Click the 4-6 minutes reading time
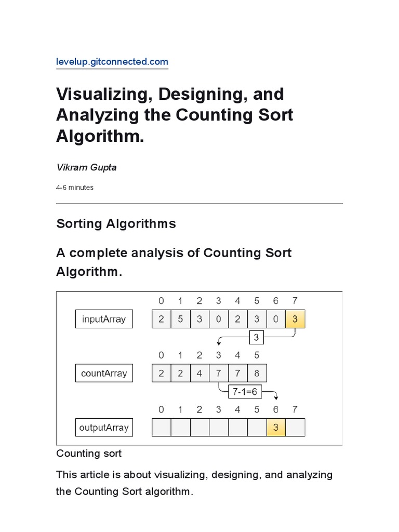This screenshot has width=399, height=532. click(75, 188)
